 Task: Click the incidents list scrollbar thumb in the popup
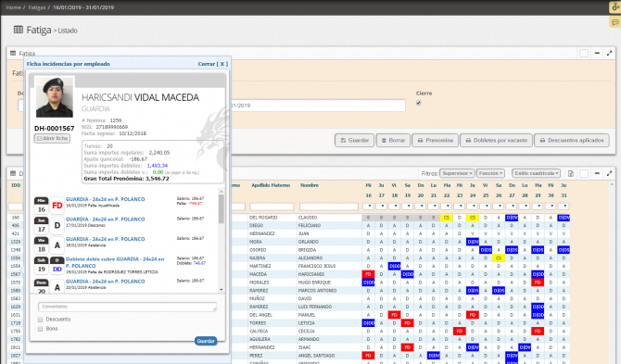click(x=221, y=209)
